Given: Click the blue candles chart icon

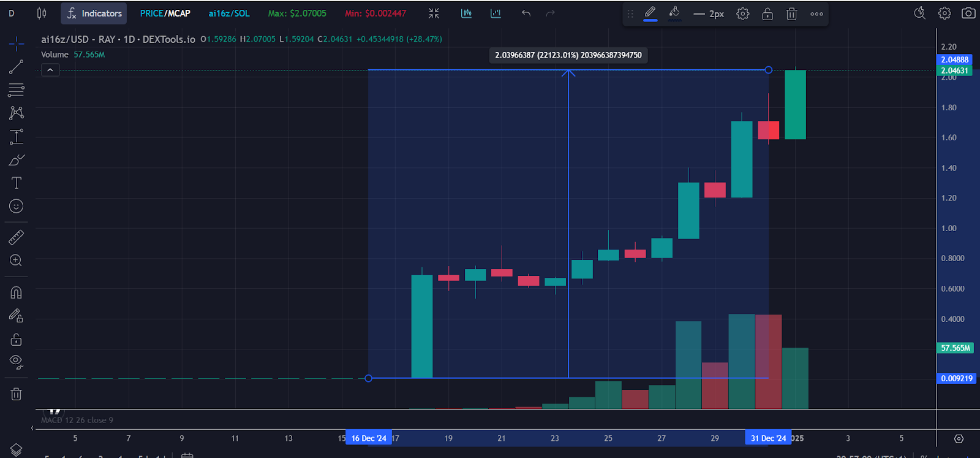Looking at the screenshot, I should [466, 13].
